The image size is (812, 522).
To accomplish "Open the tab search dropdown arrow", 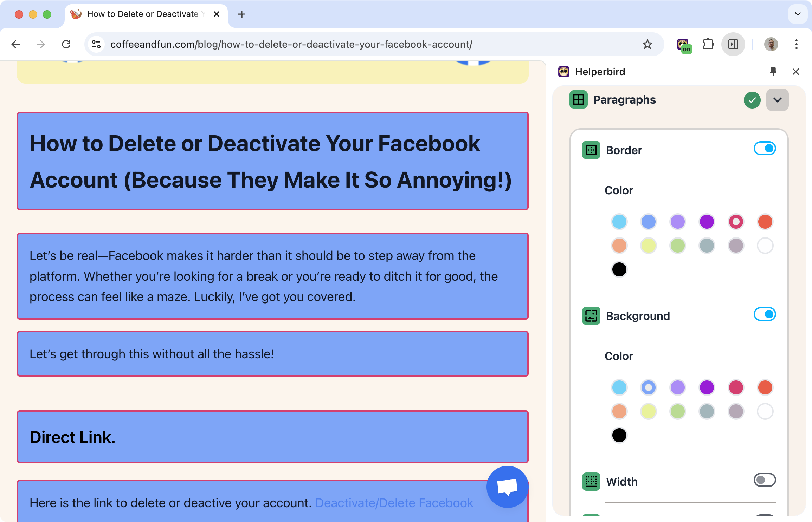I will (x=798, y=14).
